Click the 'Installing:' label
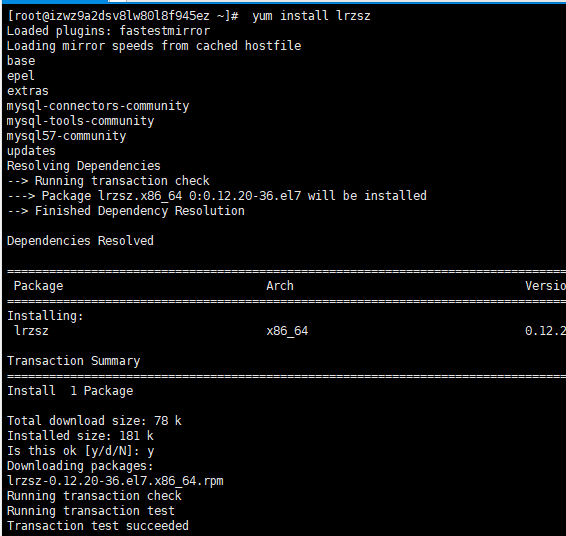The width and height of the screenshot is (566, 536). pos(45,316)
